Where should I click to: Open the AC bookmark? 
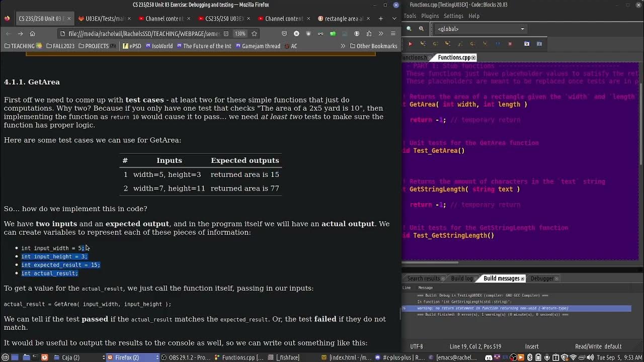coord(290,46)
